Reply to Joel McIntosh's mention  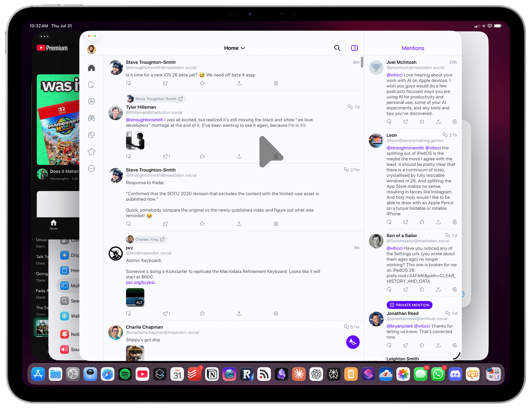(x=389, y=122)
